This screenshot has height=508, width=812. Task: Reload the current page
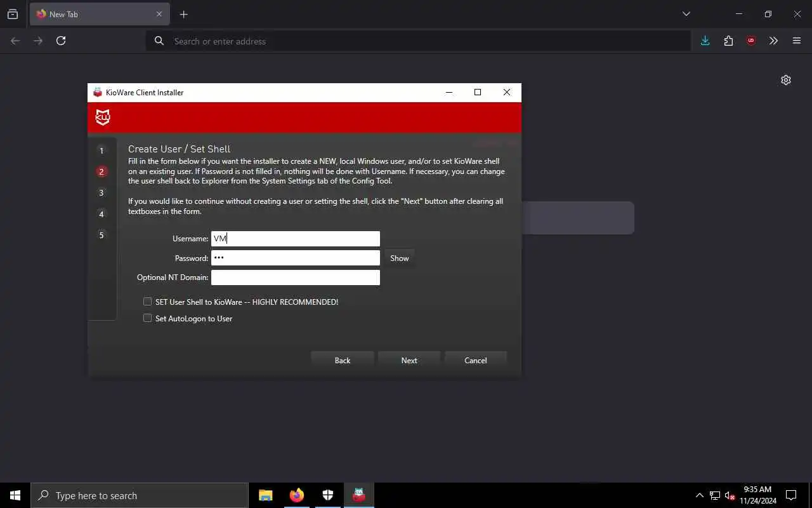coord(61,41)
